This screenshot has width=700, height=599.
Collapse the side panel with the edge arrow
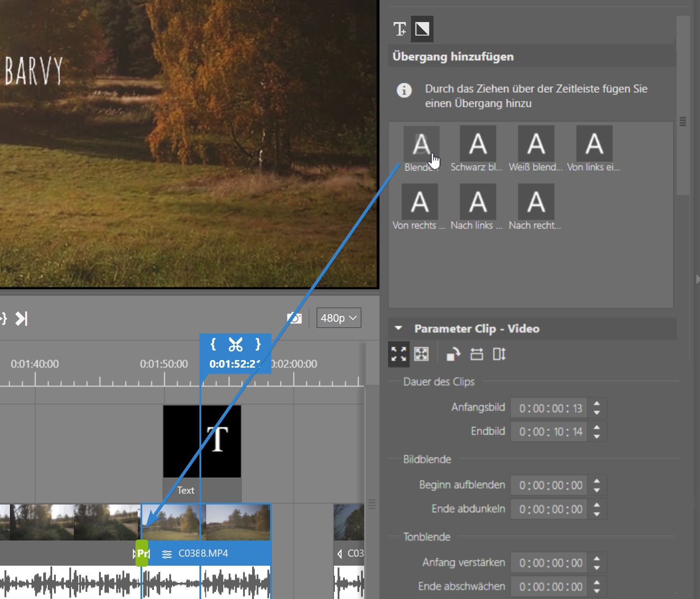pyautogui.click(x=697, y=279)
